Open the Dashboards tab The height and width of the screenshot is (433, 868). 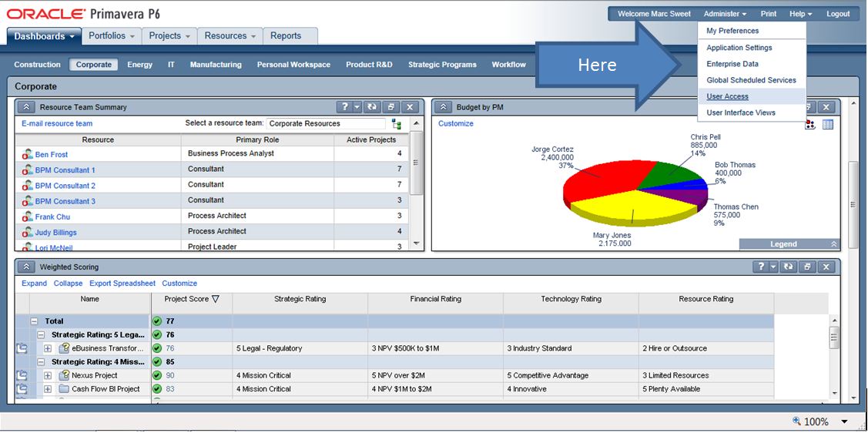[x=45, y=36]
